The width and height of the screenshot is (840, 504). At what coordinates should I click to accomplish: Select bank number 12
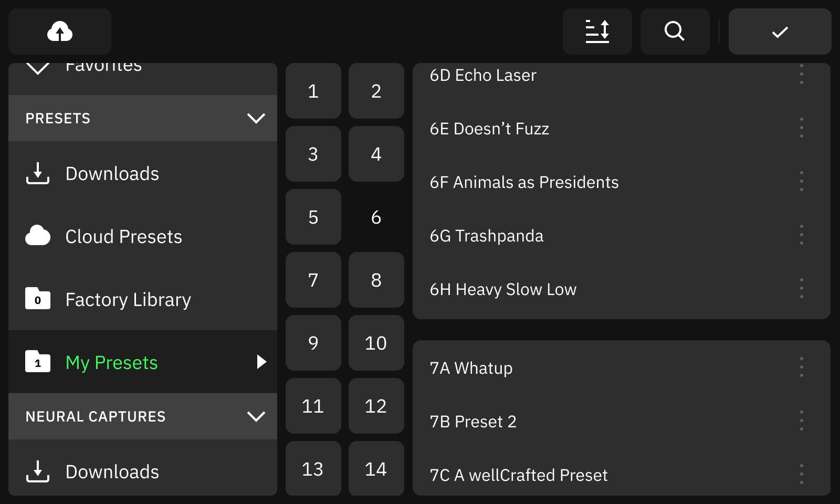(x=376, y=406)
